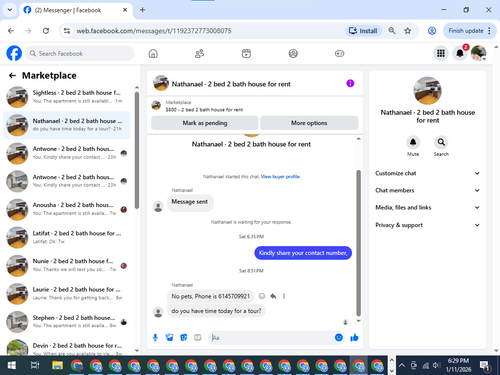This screenshot has height=375, width=500.
Task: Click the address bar URL
Action: point(154,31)
